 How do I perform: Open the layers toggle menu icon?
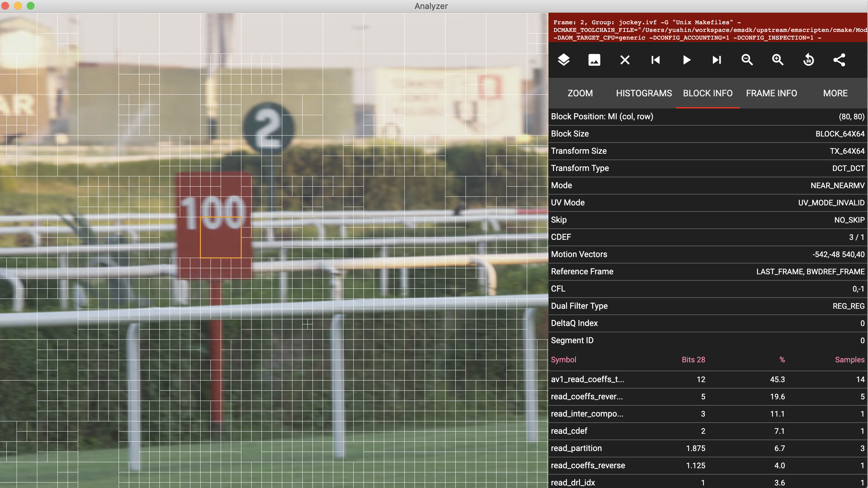564,60
